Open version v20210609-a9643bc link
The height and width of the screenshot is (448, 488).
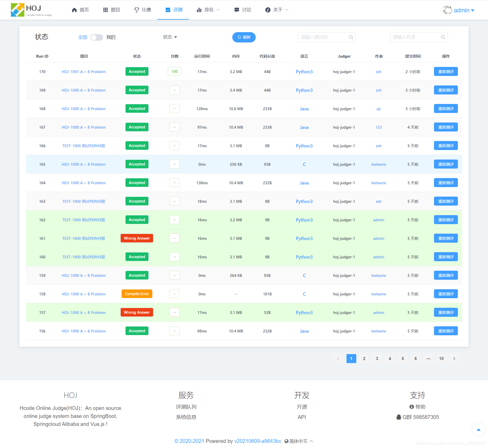click(258, 441)
